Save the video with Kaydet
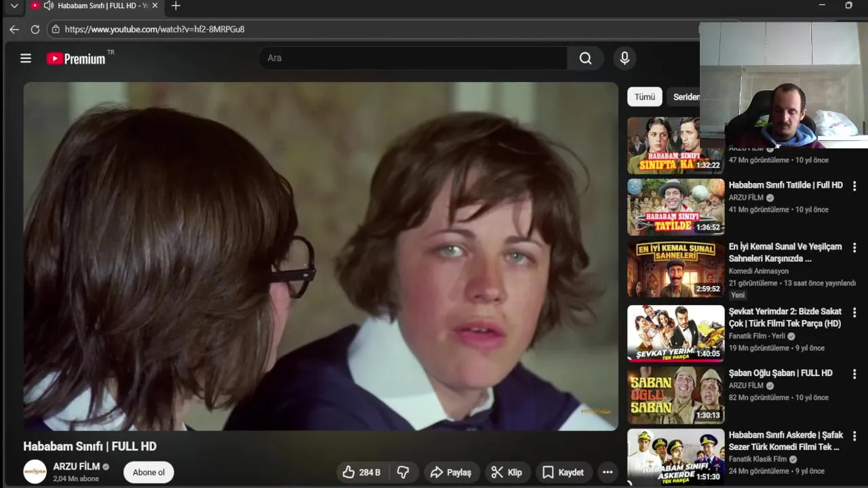This screenshot has height=488, width=868. click(563, 472)
